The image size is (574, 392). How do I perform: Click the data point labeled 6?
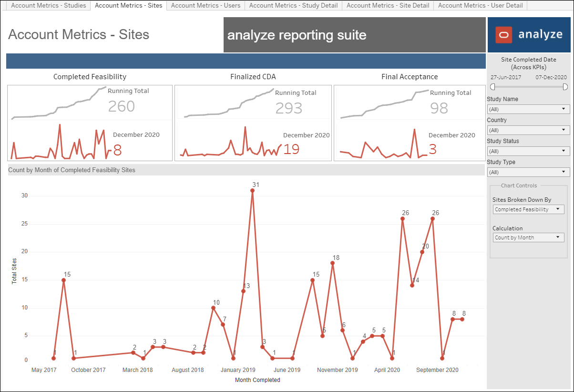[x=342, y=330]
